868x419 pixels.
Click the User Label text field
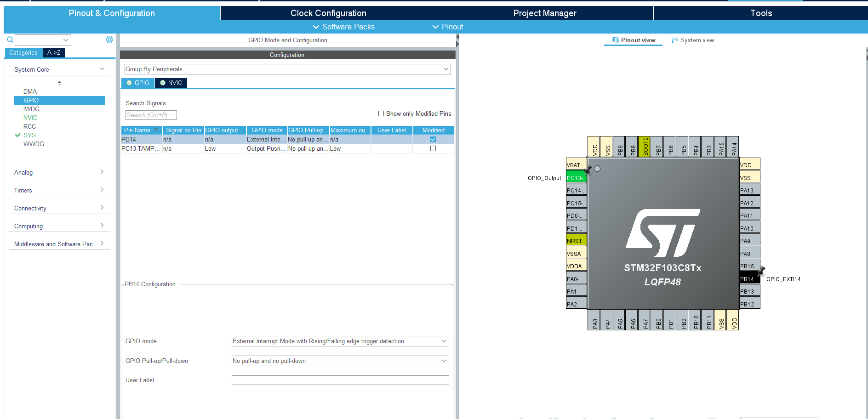pos(340,380)
